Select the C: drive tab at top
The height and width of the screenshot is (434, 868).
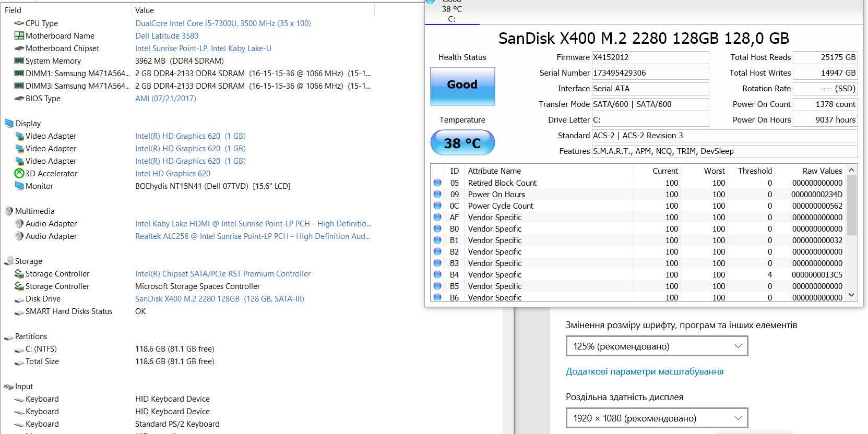pos(452,11)
